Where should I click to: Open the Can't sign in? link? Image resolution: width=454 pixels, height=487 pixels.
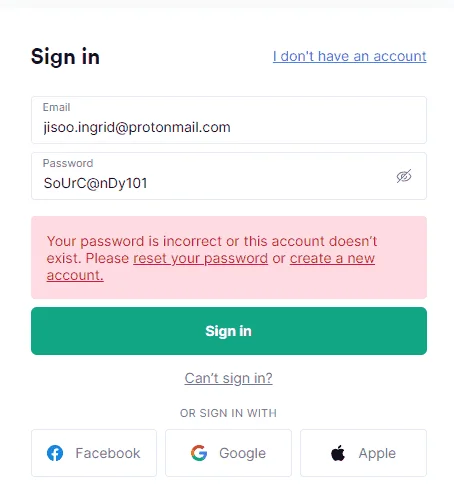click(229, 378)
